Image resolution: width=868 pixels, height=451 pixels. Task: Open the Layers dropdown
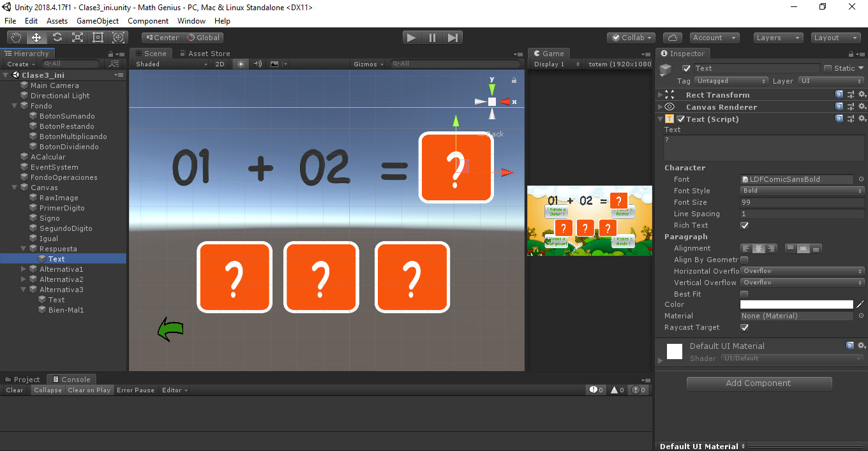tap(777, 38)
